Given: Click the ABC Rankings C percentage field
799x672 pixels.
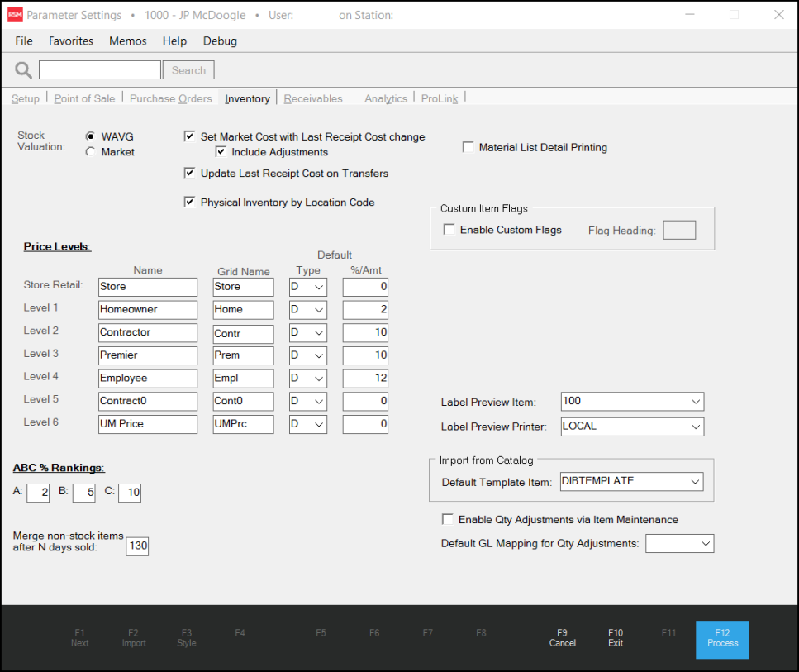Looking at the screenshot, I should (130, 493).
